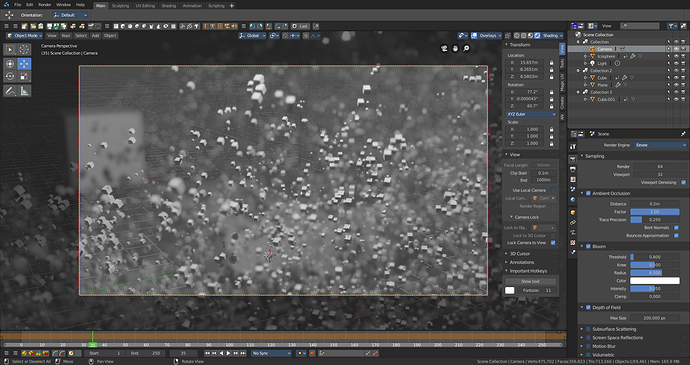
Task: Click the pan hand gizmo icon
Action: point(455,48)
